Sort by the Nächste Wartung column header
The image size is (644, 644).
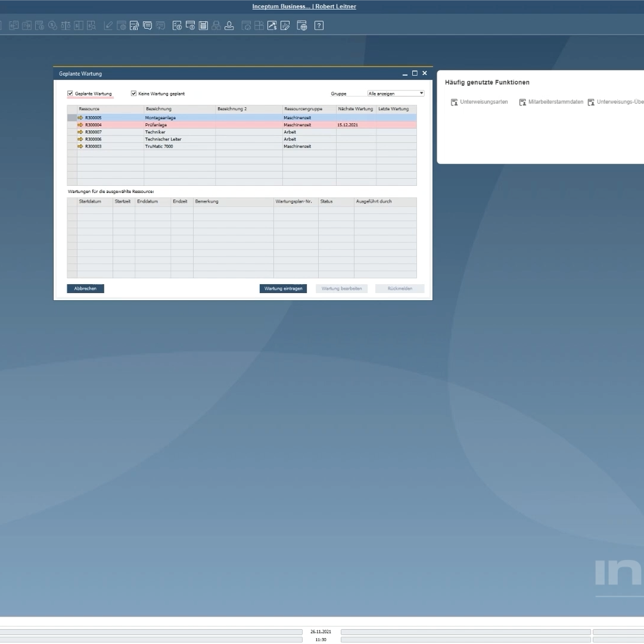click(356, 109)
